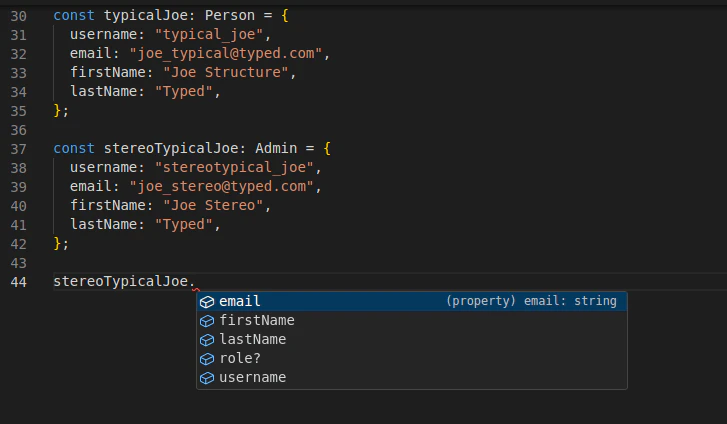Click the 'email' key on line 39
This screenshot has width=727, height=424.
(91, 186)
